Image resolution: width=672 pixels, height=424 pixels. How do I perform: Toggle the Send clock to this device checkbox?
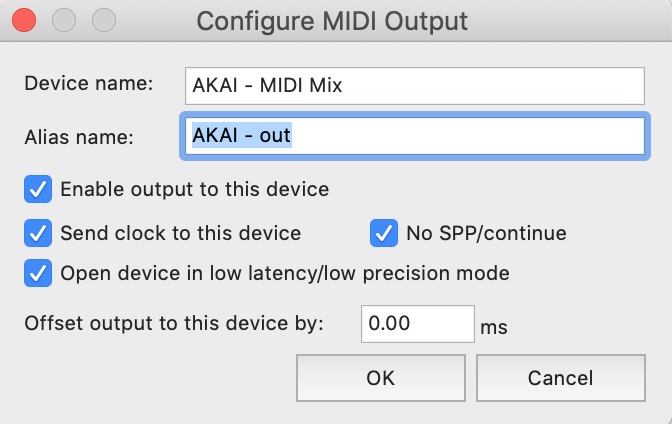(x=38, y=233)
